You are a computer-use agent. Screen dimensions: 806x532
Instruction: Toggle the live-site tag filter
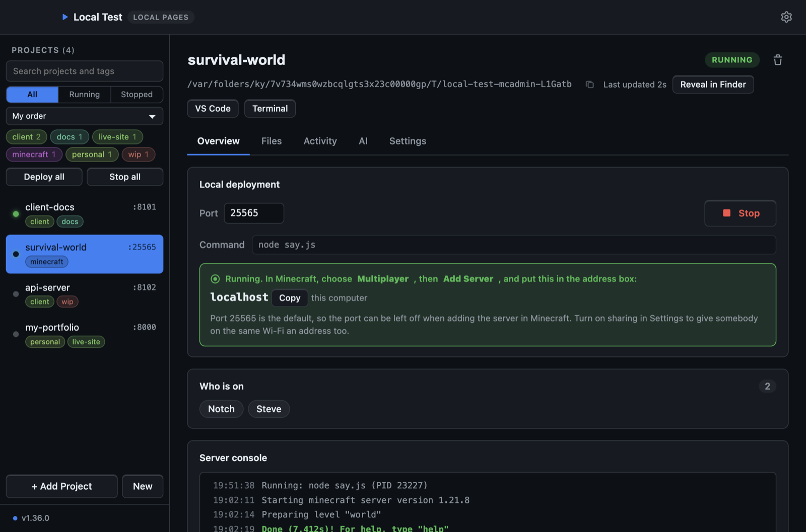(117, 137)
